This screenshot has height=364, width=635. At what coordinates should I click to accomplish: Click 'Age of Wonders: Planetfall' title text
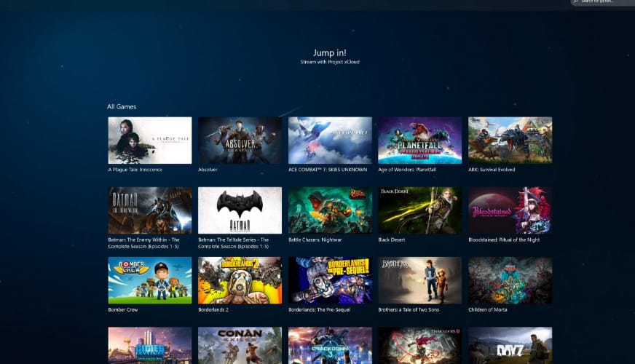pos(407,170)
